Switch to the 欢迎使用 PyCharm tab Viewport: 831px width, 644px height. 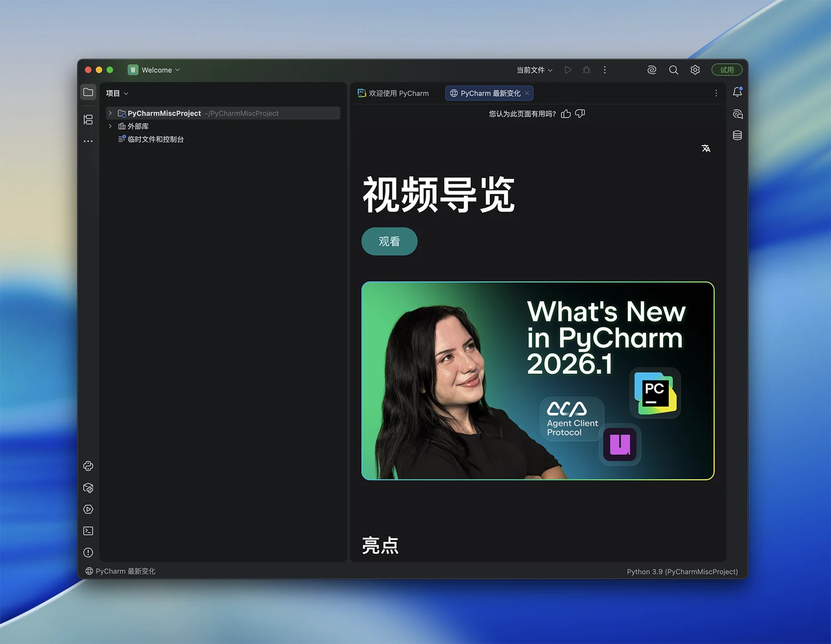[394, 93]
